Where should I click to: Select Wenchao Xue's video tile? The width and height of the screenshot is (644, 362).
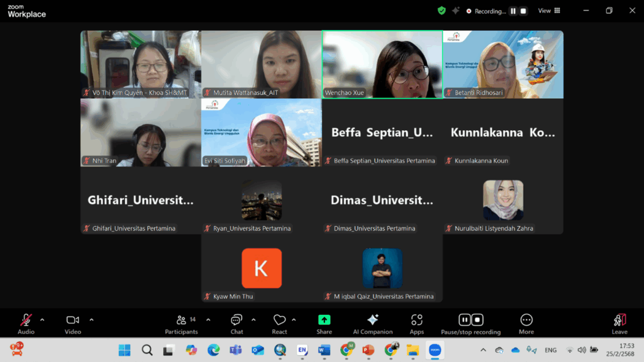[x=382, y=64]
